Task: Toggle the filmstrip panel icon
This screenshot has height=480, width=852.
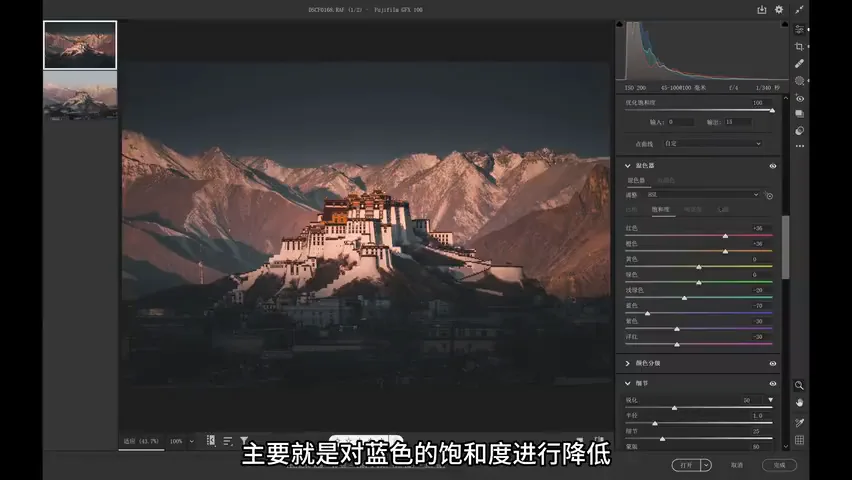Action: 211,440
